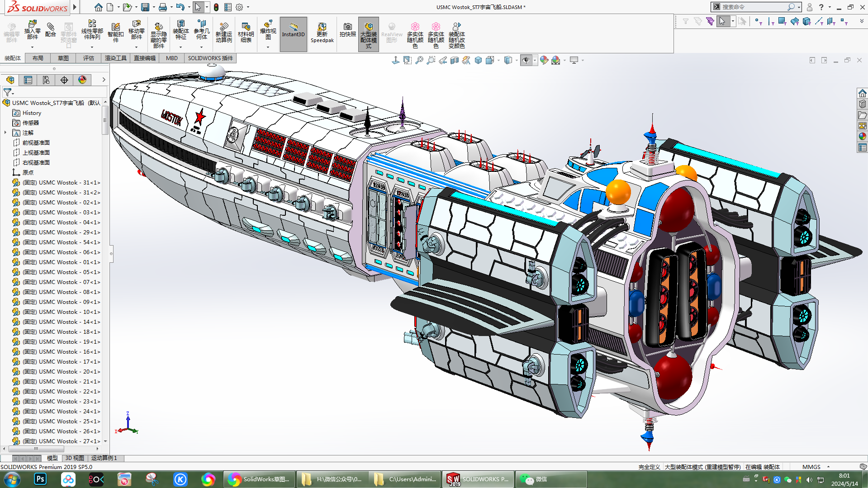Click Smart Fasteners (智能扣件) icon
This screenshot has width=868, height=488.
click(115, 33)
